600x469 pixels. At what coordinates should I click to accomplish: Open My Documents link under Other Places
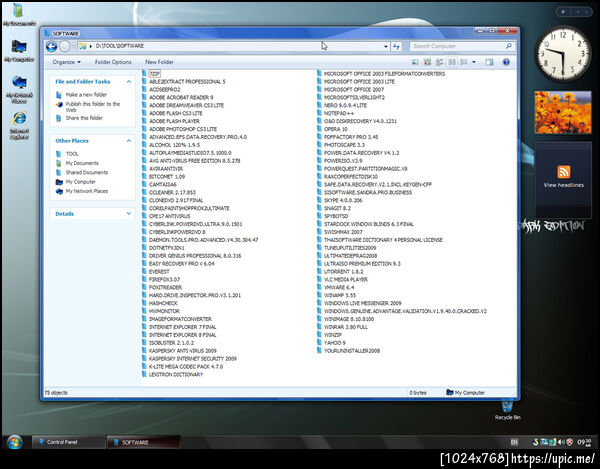pos(82,163)
